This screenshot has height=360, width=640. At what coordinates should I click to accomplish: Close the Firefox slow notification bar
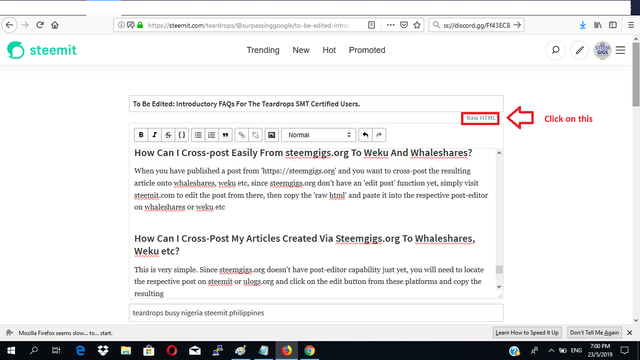point(630,333)
